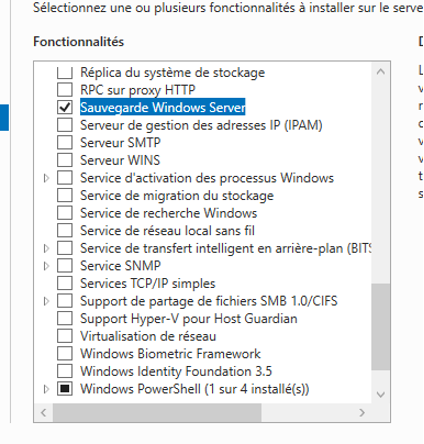Click the vertical scrollbar thumb

tap(381, 327)
